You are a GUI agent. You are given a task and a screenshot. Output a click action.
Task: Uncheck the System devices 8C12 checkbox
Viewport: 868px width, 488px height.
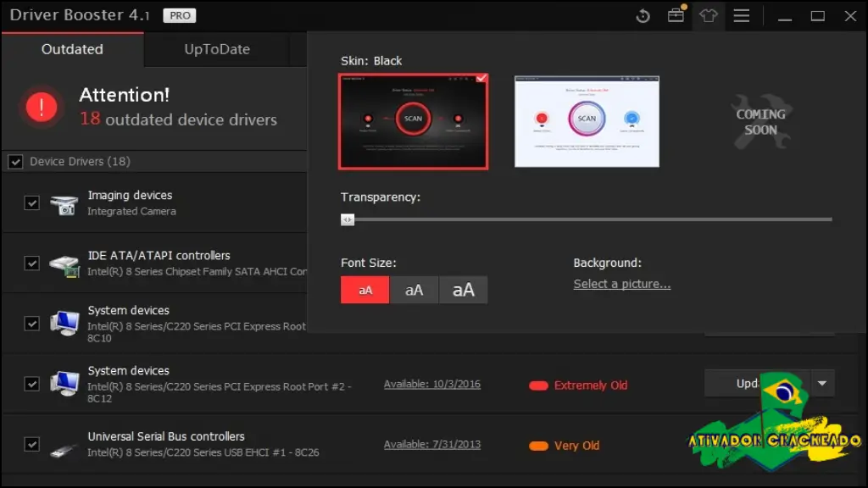[32, 384]
